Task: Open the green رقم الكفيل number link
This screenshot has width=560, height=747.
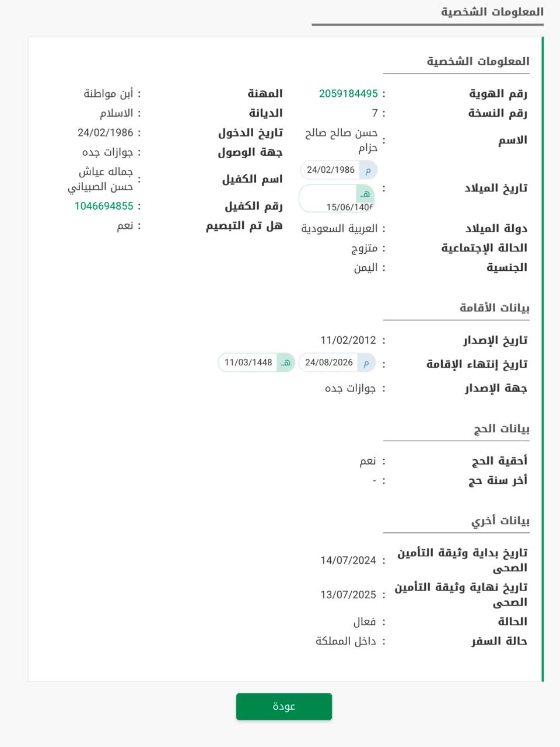Action: [104, 206]
